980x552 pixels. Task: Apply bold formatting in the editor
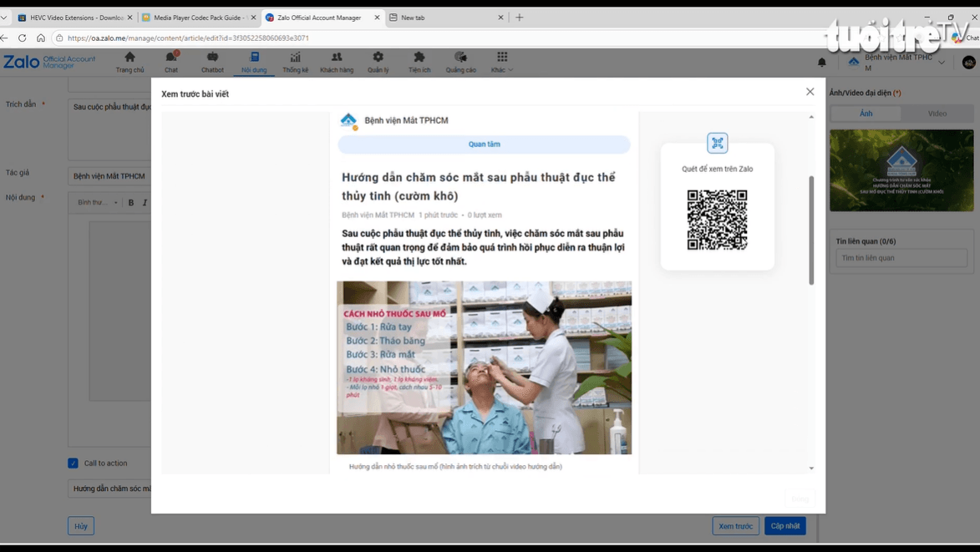tap(129, 202)
